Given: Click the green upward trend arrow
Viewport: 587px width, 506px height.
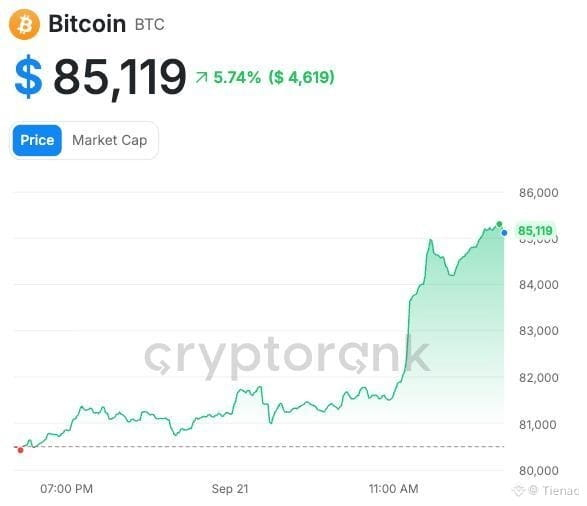Looking at the screenshot, I should (201, 78).
